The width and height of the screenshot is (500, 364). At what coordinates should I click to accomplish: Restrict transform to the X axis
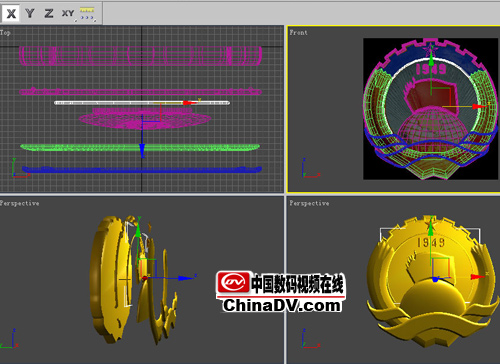[11, 14]
